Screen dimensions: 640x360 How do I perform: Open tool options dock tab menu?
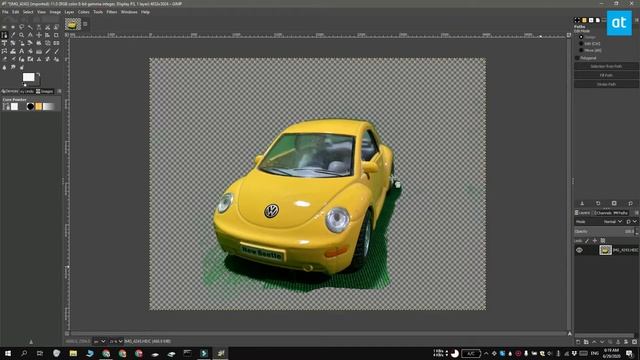point(636,20)
